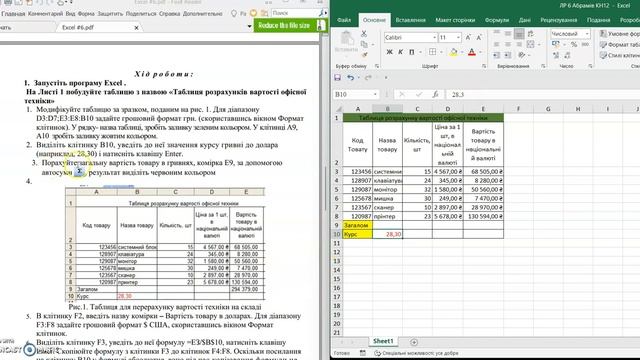Viewport: 640px width, 360px height.
Task: Undo the last action in Excel
Action: (x=350, y=78)
